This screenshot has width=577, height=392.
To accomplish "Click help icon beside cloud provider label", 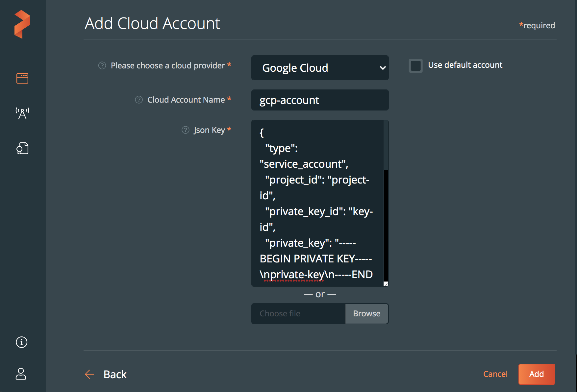I will [x=102, y=66].
